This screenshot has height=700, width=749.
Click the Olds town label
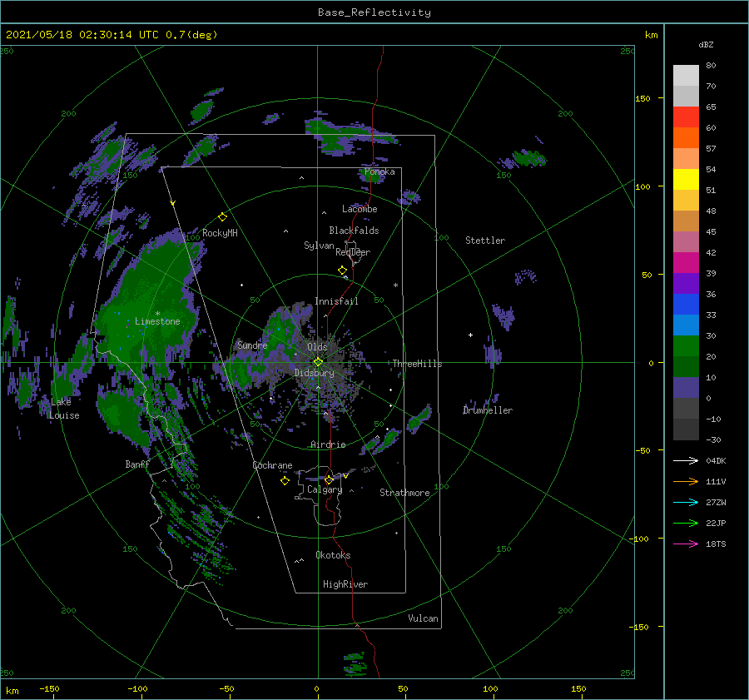tap(317, 347)
